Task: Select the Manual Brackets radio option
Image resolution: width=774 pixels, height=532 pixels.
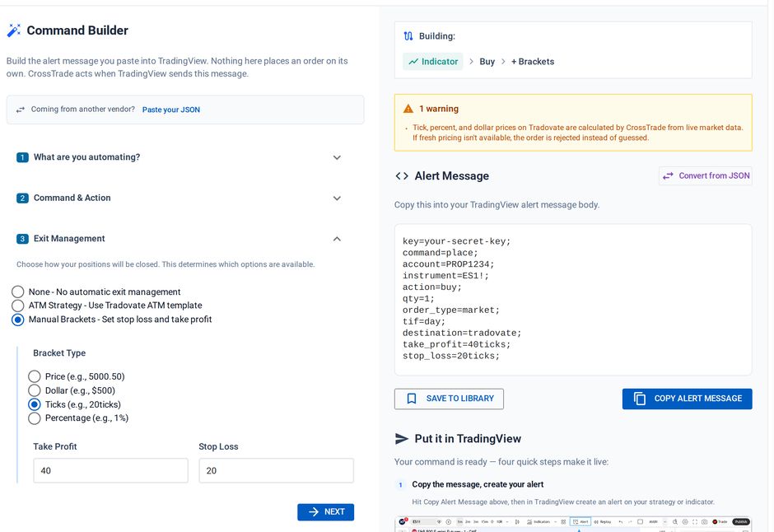Action: tap(18, 320)
